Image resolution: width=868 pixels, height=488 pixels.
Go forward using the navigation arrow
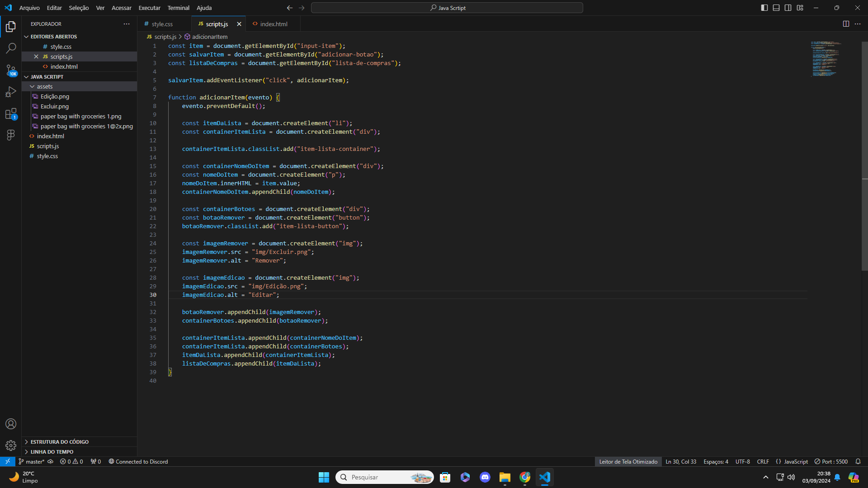(302, 8)
